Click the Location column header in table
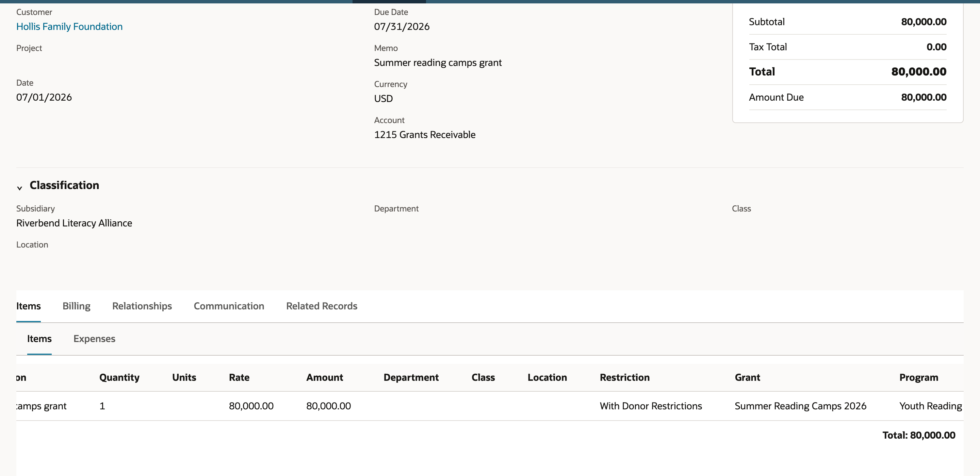The width and height of the screenshot is (980, 476). pyautogui.click(x=547, y=377)
